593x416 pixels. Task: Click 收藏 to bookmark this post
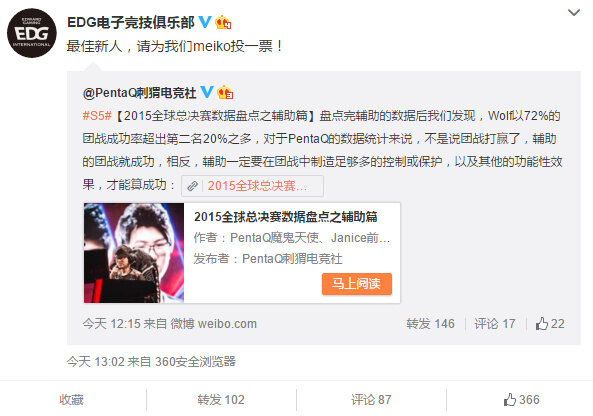click(x=71, y=400)
